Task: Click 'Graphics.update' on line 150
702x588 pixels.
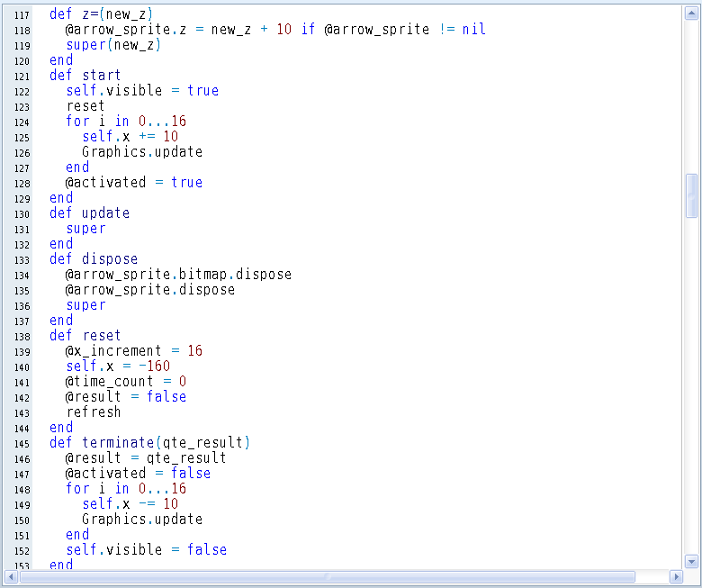Action: click(x=142, y=519)
